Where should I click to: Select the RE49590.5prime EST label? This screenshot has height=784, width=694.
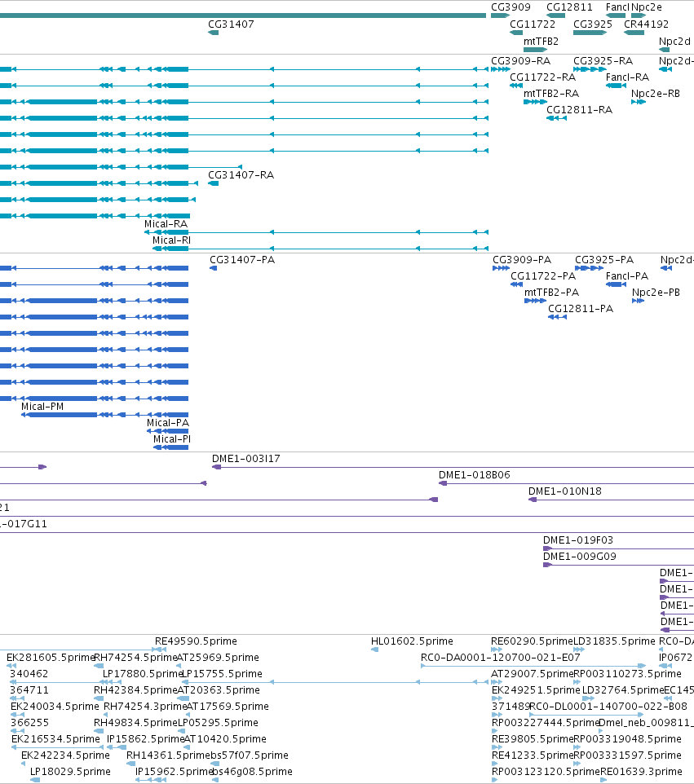point(196,641)
